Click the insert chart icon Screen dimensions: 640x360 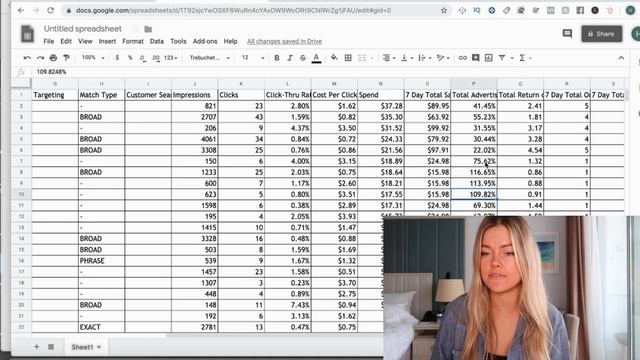tap(489, 58)
